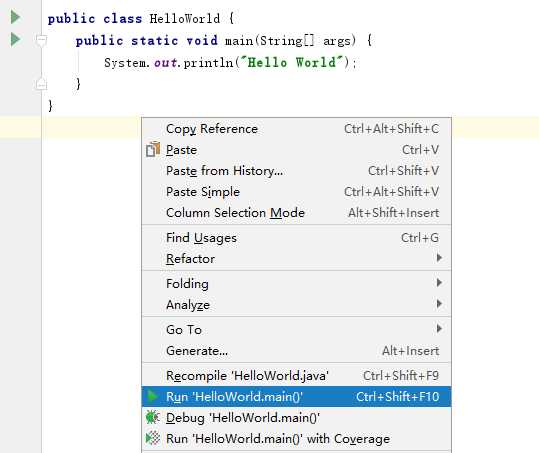Screen dimensions: 539x453
Task: Expand the Refactor submenu arrow
Action: click(x=439, y=258)
